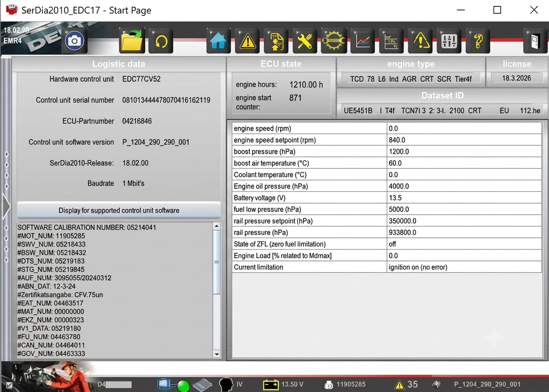Select rail pressure setpoint value 350000.0
The height and width of the screenshot is (392, 549).
(x=464, y=221)
